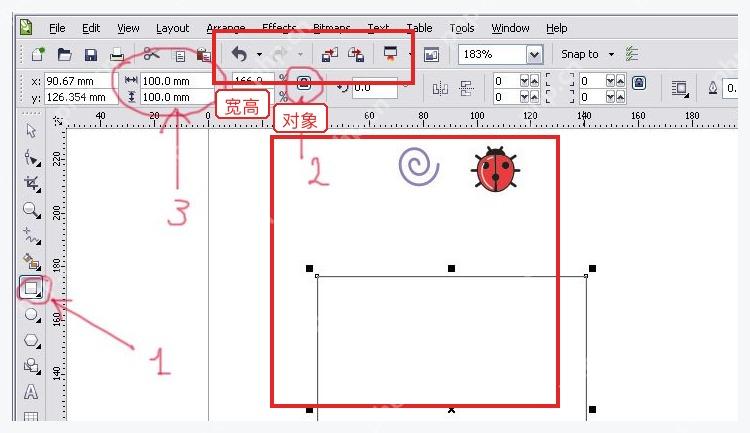This screenshot has height=433, width=750.
Task: Open the Window menu
Action: (x=510, y=28)
